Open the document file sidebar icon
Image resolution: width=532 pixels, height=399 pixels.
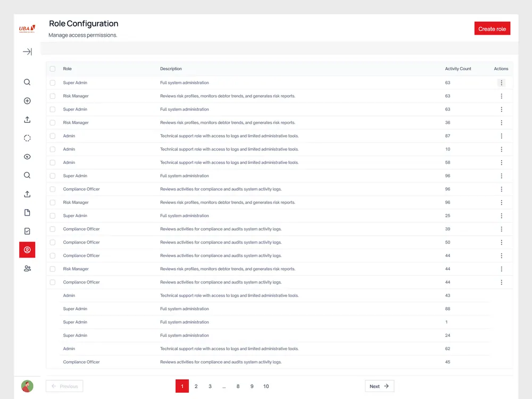(27, 213)
